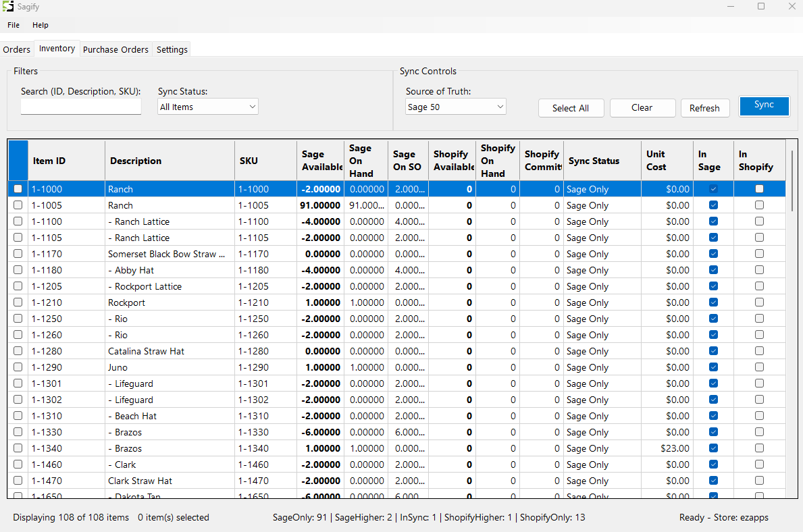The height and width of the screenshot is (532, 803).
Task: Check the row checkbox for item 1-1170
Action: click(18, 253)
